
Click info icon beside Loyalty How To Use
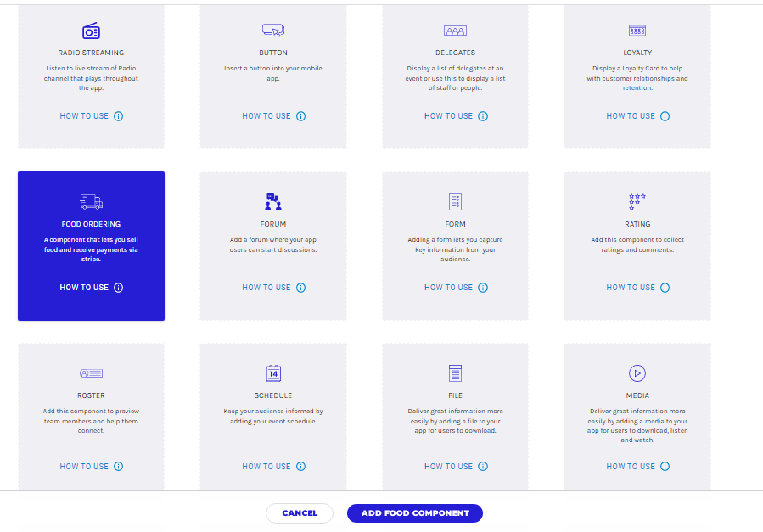(x=665, y=116)
